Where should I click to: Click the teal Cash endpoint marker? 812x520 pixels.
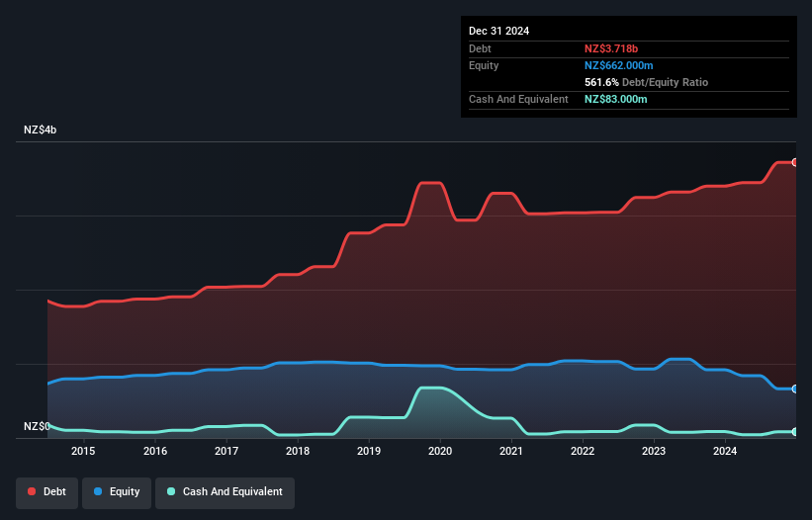[795, 432]
